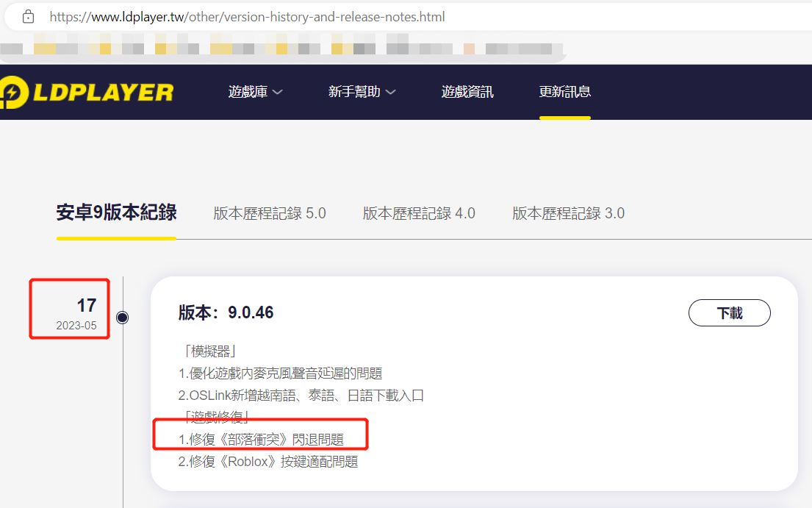Click the timeline dot marker for 9.0.46
This screenshot has width=812, height=508.
pos(123,318)
